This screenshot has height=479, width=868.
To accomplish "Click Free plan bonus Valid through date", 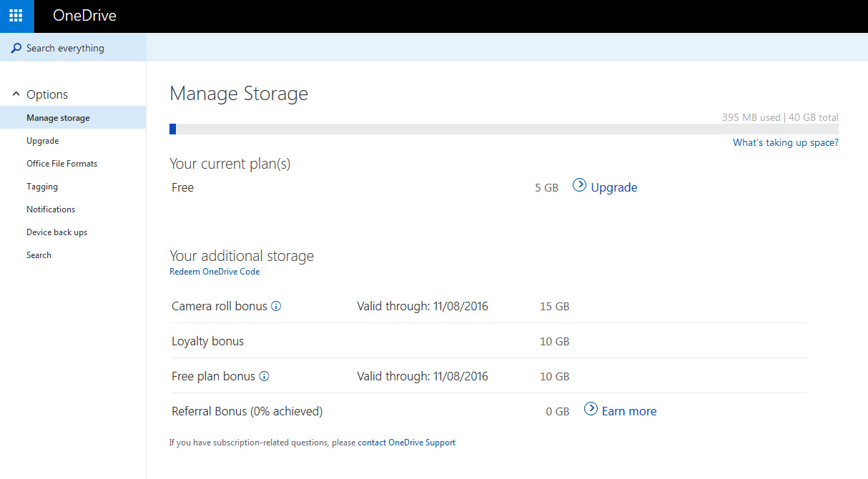I will coord(423,376).
